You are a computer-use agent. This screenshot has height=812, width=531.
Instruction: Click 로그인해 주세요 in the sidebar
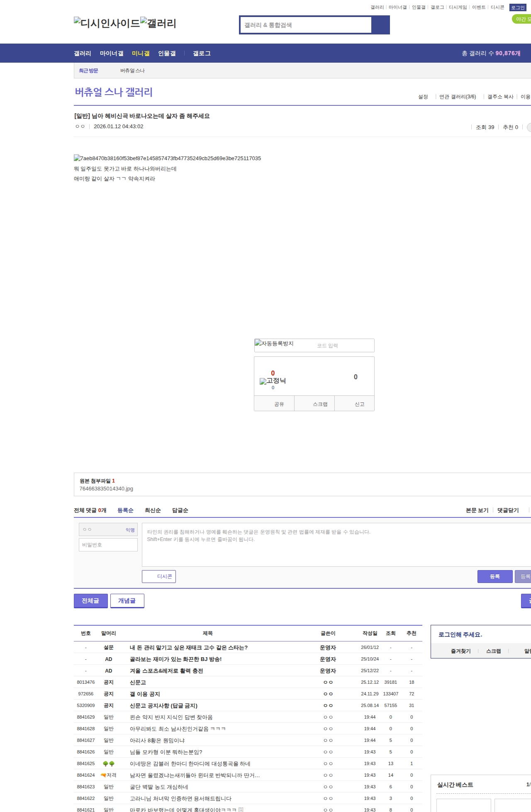[x=460, y=634]
